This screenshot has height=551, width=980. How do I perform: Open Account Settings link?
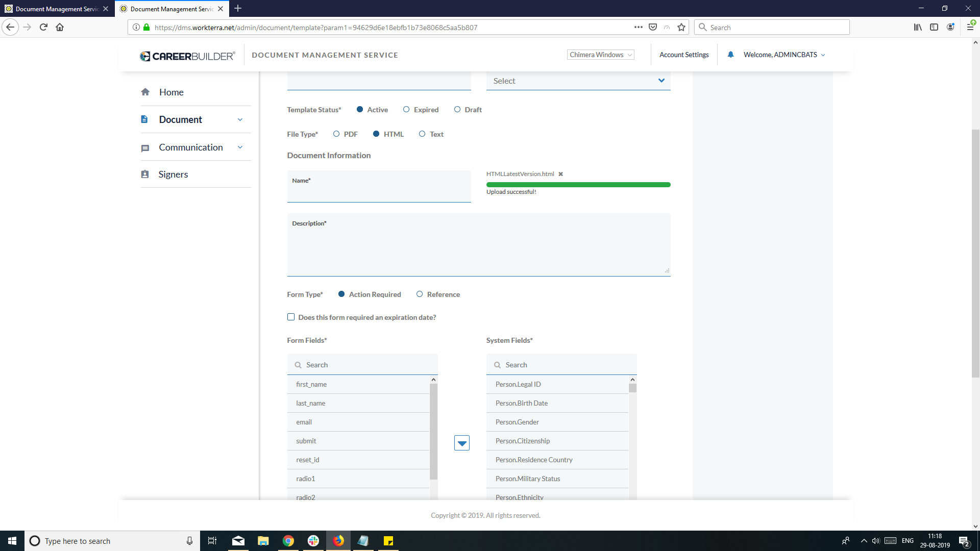point(683,55)
